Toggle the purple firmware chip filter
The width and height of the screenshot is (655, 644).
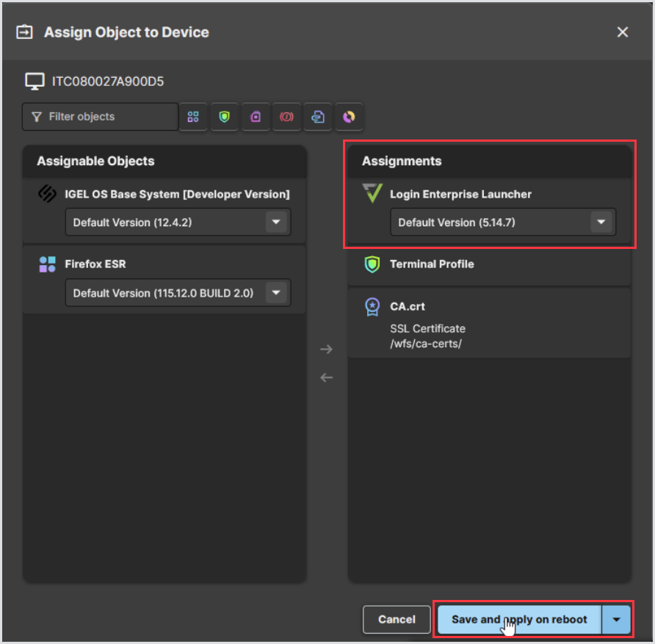(x=256, y=117)
